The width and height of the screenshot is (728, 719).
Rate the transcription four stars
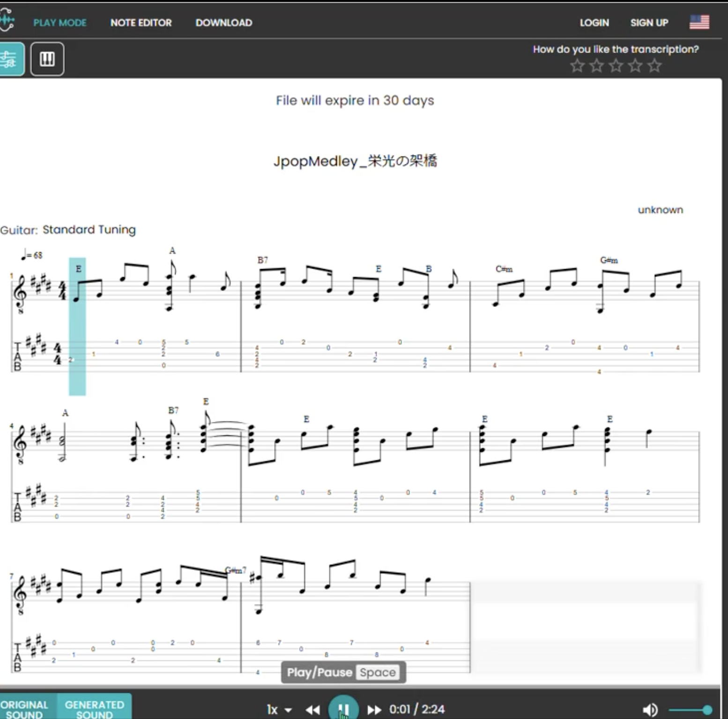point(635,66)
